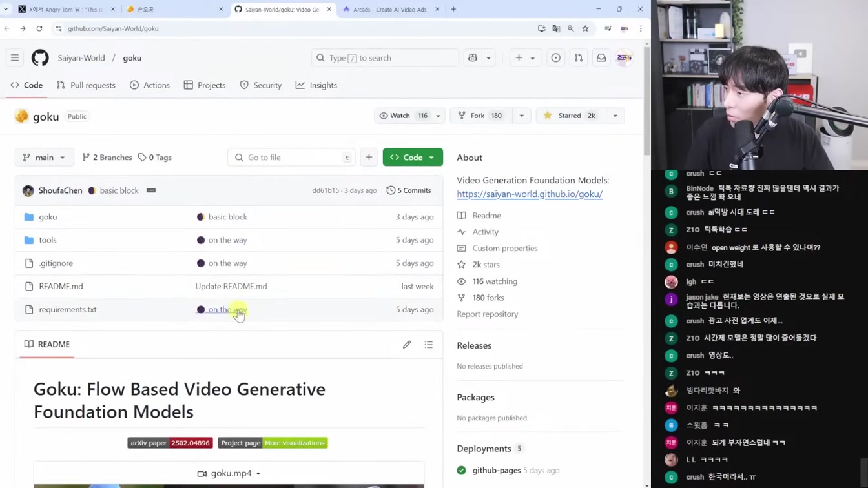The height and width of the screenshot is (488, 868).
Task: Click the arXiv paper 2502.04896 badge
Action: [x=170, y=443]
